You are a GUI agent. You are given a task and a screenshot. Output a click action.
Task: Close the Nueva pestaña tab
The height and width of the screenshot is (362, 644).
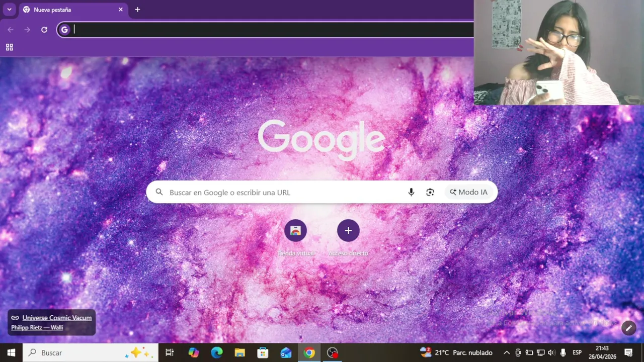point(121,10)
